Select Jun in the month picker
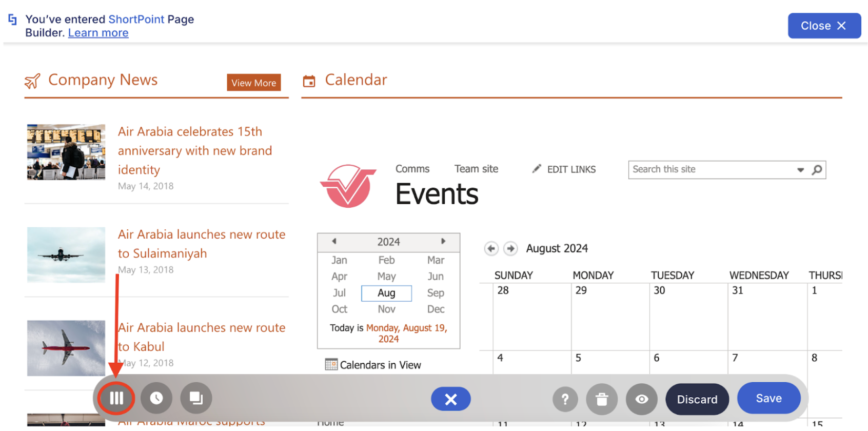Image resolution: width=868 pixels, height=431 pixels. click(436, 277)
